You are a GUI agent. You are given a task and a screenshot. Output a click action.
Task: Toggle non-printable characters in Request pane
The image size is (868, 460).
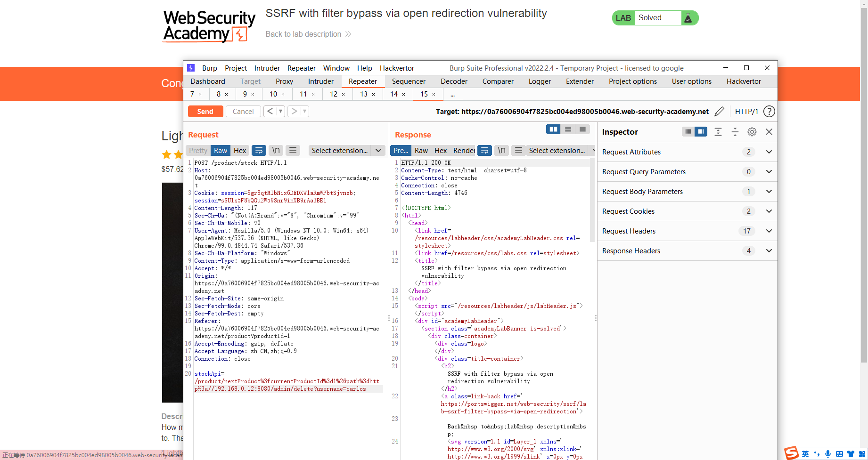coord(276,151)
